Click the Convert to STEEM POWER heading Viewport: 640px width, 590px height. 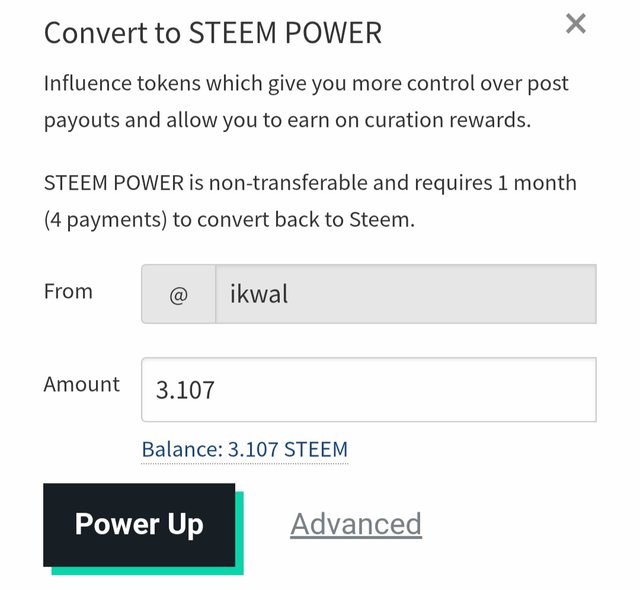pyautogui.click(x=213, y=33)
